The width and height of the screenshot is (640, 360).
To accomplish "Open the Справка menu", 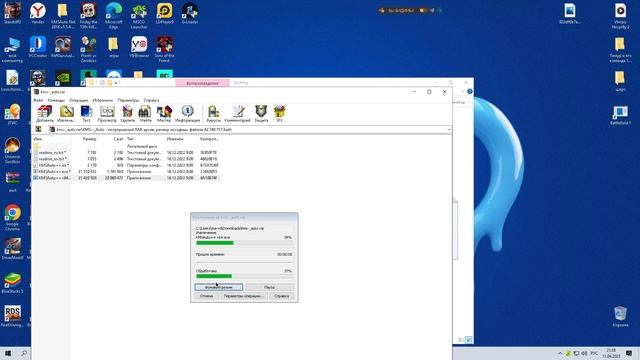I will click(x=151, y=100).
